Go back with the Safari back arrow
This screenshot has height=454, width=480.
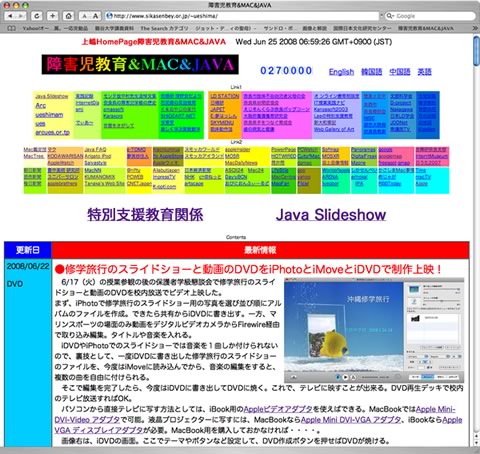coord(10,16)
